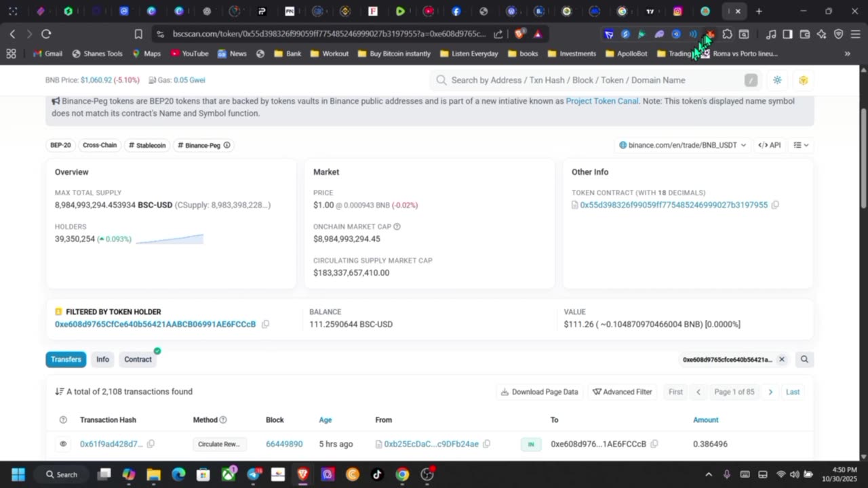Expand the binance.com/en/trade/BNB_USDT dropdown
The width and height of the screenshot is (868, 488).
click(682, 145)
